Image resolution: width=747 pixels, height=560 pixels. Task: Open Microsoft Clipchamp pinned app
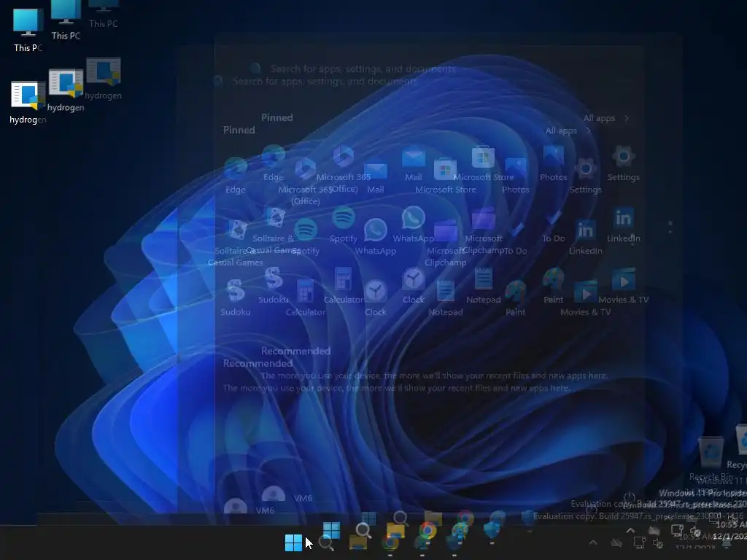(446, 243)
